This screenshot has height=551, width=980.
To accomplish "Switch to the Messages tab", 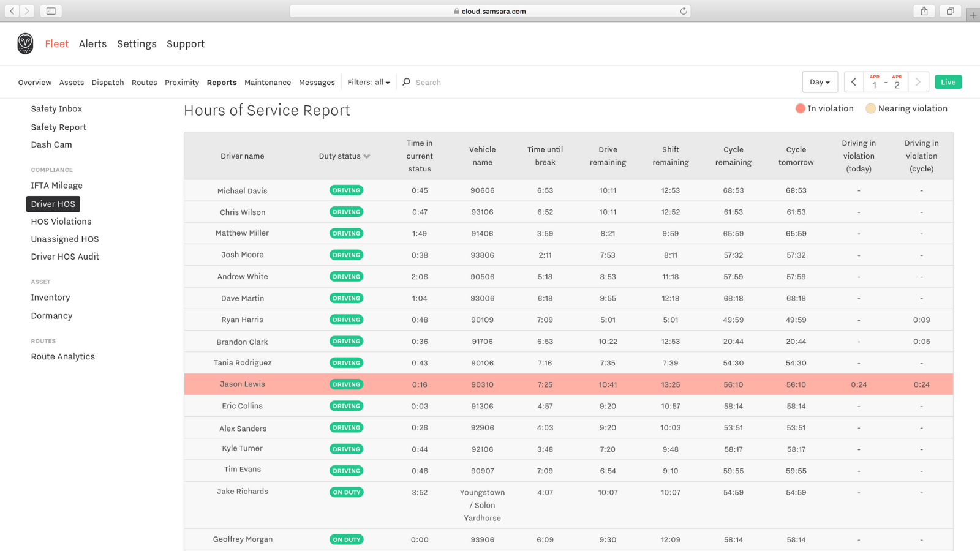I will pos(317,82).
